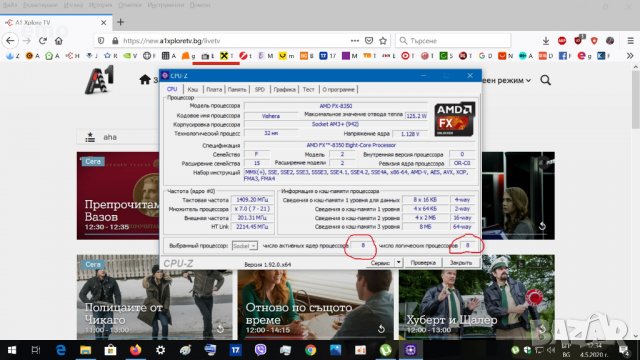Launch Microsoft Edge from taskbar
640x360 pixels.
(61, 350)
